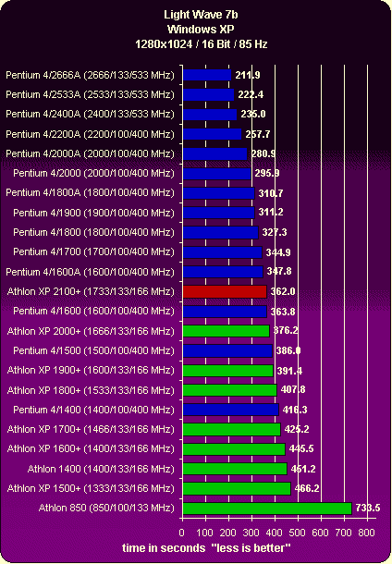This screenshot has height=564, width=392.
Task: Click the 0 tick label on the axis
Action: [x=182, y=533]
